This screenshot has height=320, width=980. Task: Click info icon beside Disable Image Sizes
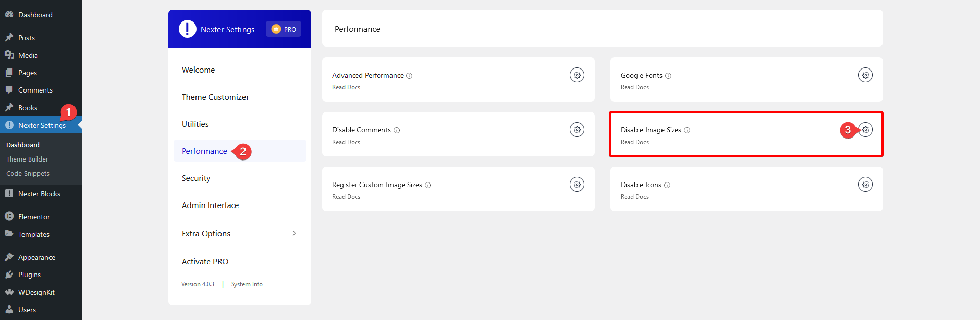tap(687, 130)
